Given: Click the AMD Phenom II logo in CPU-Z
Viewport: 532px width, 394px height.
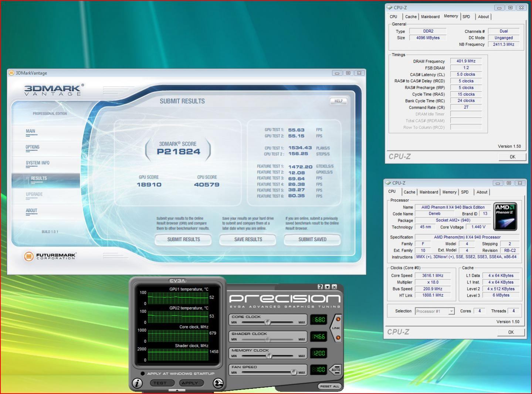Looking at the screenshot, I should pyautogui.click(x=505, y=216).
